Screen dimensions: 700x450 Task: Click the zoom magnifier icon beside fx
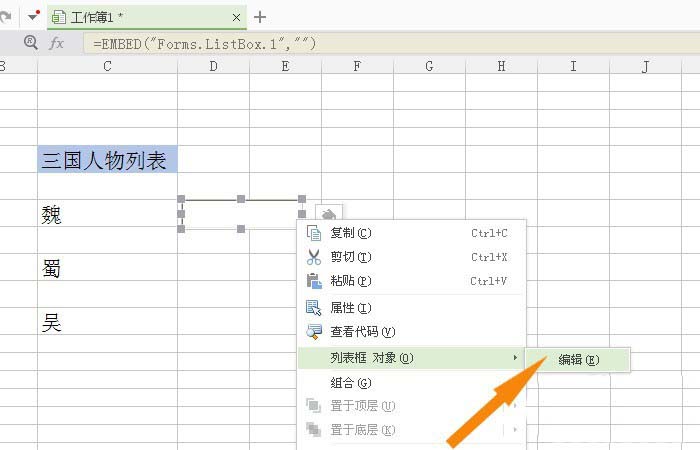tap(30, 43)
